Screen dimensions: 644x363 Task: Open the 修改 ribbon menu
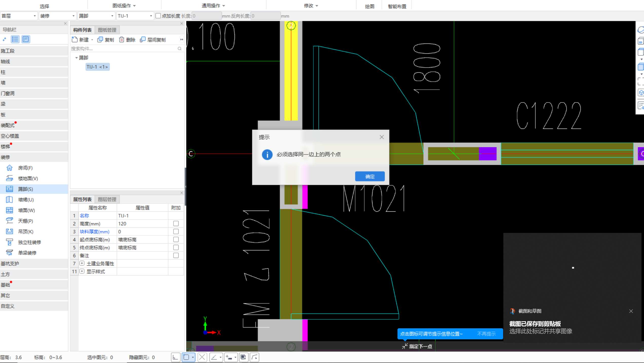point(311,6)
